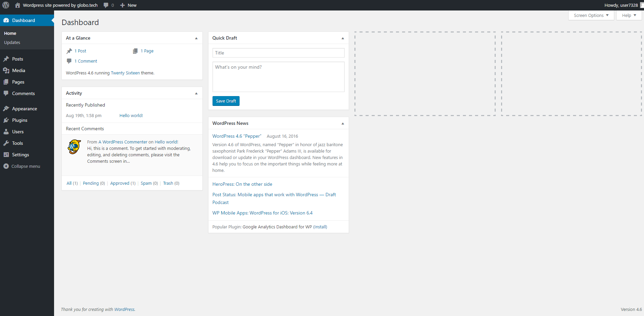
Task: Open A WordPress Commenter link
Action: pos(123,142)
